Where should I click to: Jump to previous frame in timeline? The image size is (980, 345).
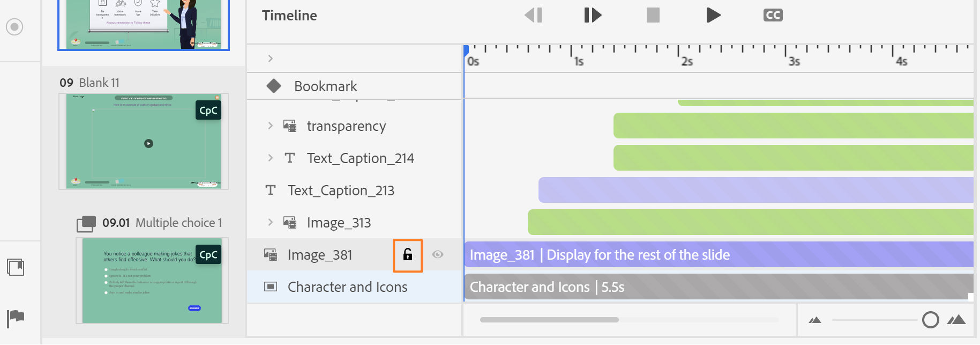point(534,15)
